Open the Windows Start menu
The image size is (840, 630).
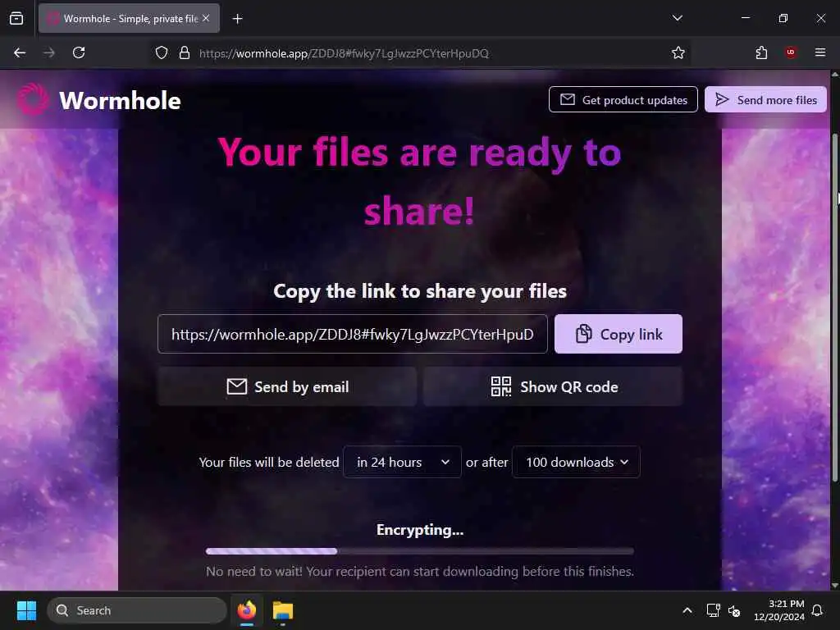26,610
